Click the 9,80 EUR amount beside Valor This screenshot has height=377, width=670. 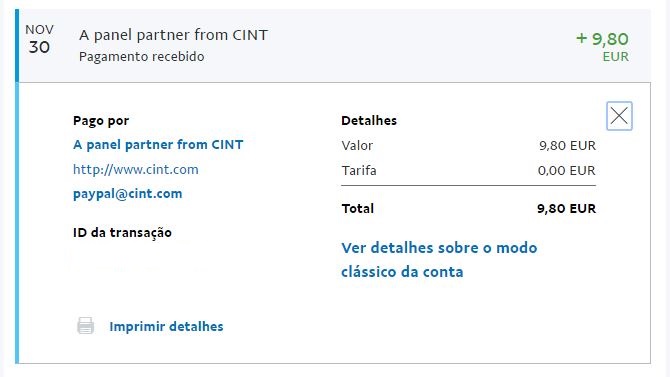pos(567,145)
